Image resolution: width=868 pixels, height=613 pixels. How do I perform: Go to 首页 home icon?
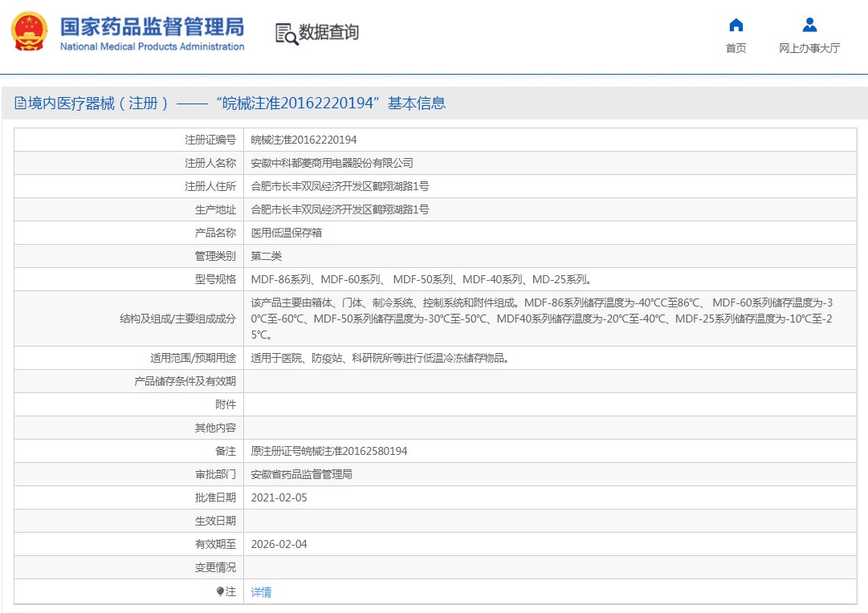(x=736, y=25)
